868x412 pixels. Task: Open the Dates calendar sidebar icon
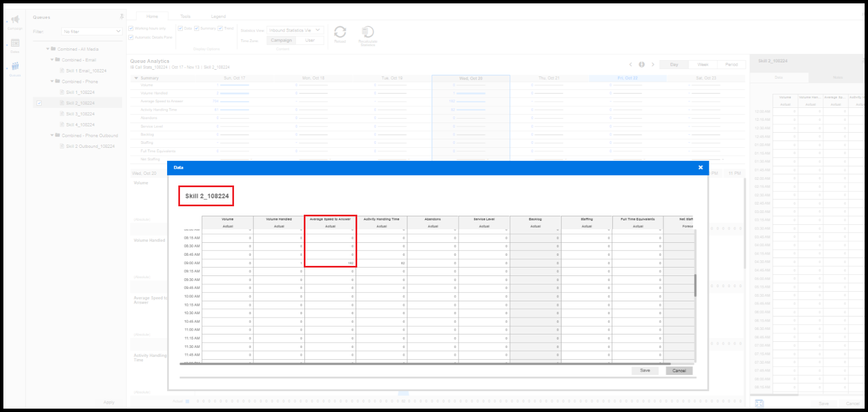[15, 43]
